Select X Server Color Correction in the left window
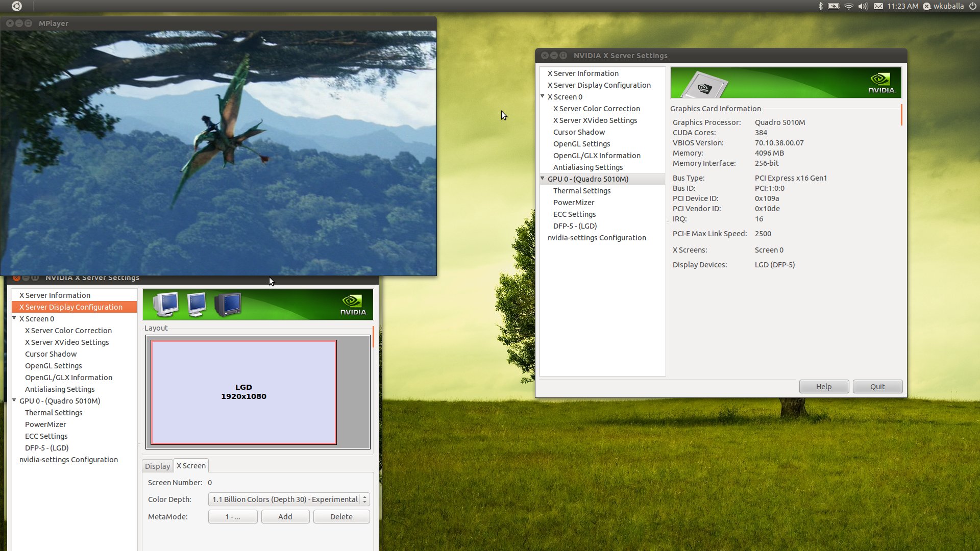Screen dimensions: 980x551 [68, 331]
